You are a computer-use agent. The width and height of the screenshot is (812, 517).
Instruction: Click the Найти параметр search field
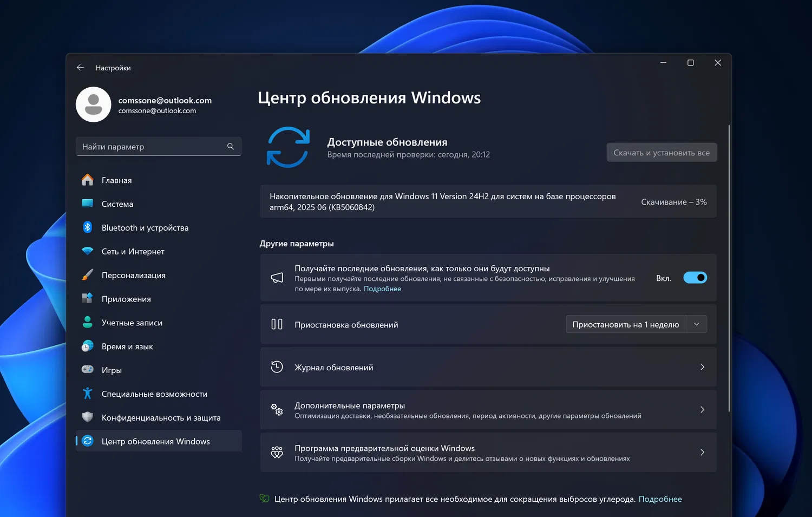coord(159,146)
